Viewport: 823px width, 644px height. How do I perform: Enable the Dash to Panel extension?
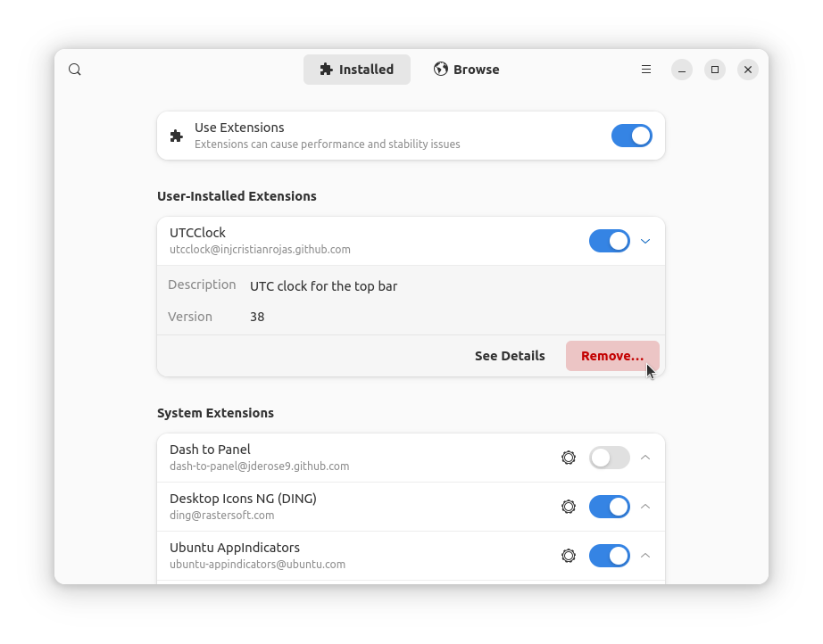click(610, 458)
